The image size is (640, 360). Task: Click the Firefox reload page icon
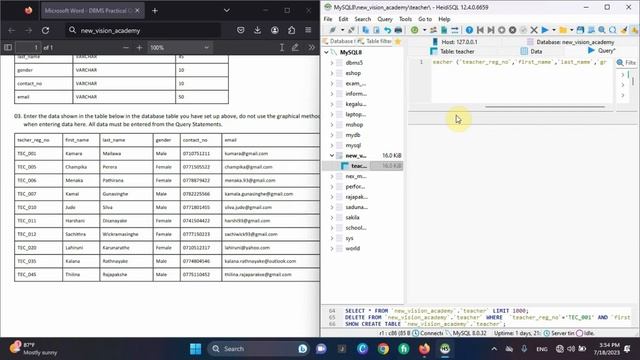45,30
